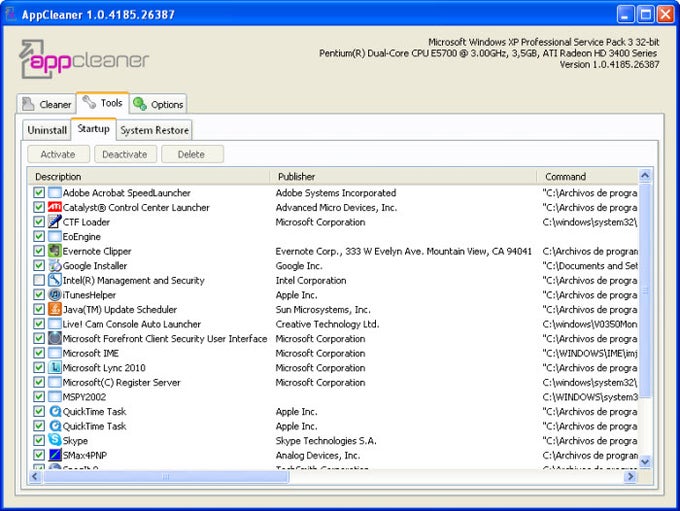Screen dimensions: 680x511
Task: Toggle the Google Installer checkbox
Action: click(x=39, y=265)
